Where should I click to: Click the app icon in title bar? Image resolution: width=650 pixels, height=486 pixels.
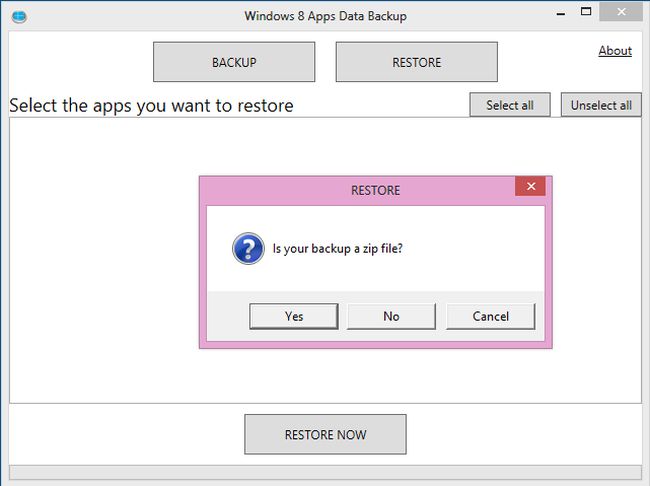[x=19, y=17]
